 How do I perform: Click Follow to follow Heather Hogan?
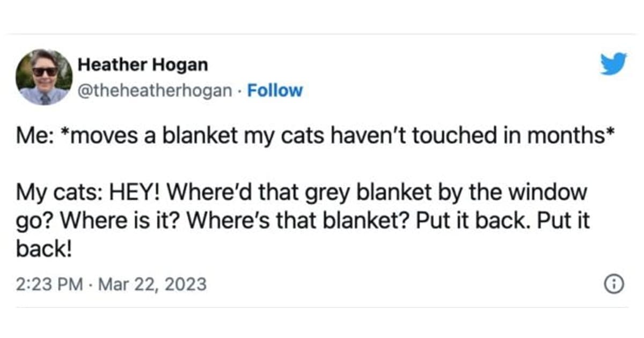click(275, 91)
